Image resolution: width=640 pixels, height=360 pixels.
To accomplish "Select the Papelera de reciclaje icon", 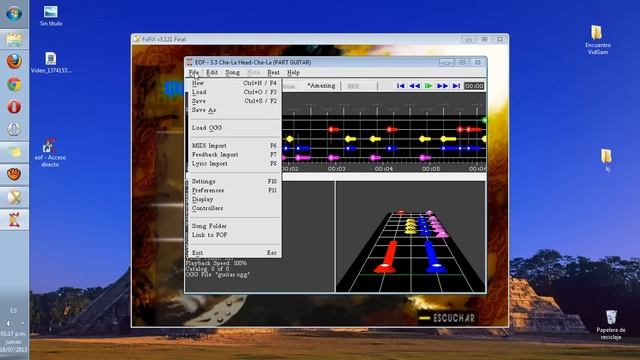I will pyautogui.click(x=611, y=325).
